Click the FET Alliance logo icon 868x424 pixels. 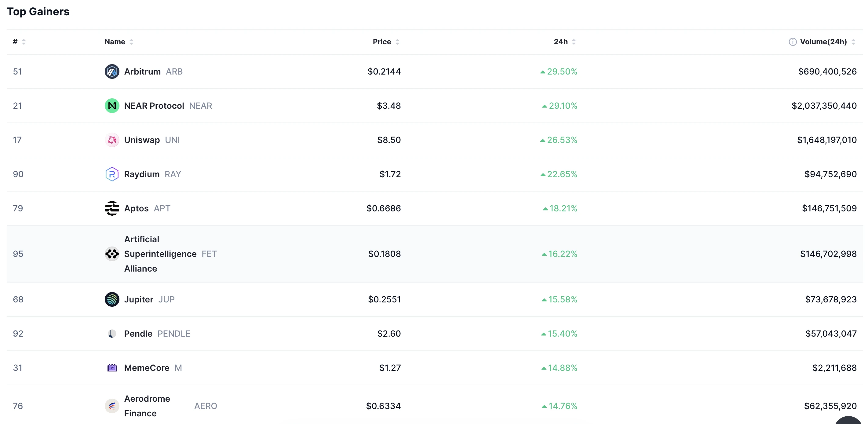click(x=112, y=254)
